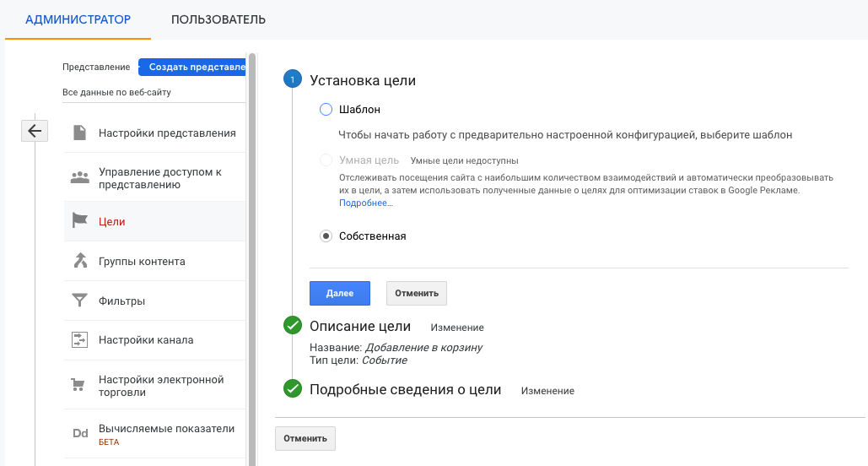
Task: Select the Шаблон radio button
Action: coord(326,110)
